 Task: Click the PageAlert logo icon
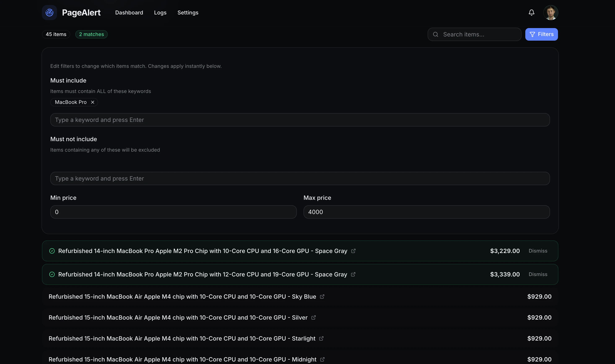[49, 13]
